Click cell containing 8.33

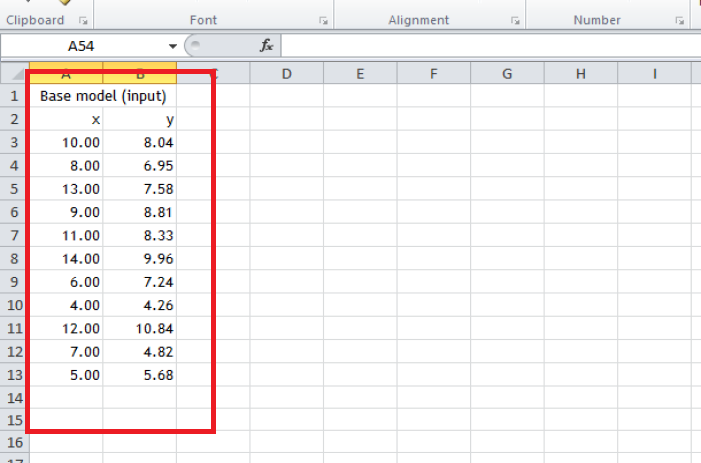tap(140, 235)
